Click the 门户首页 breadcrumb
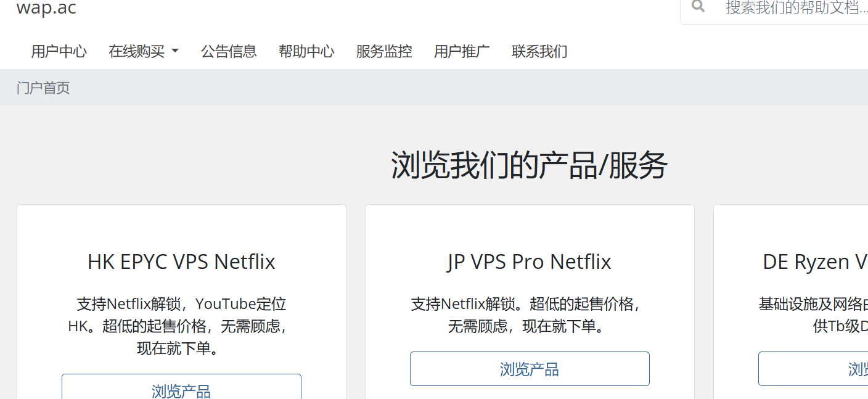This screenshot has height=399, width=868. pos(43,88)
